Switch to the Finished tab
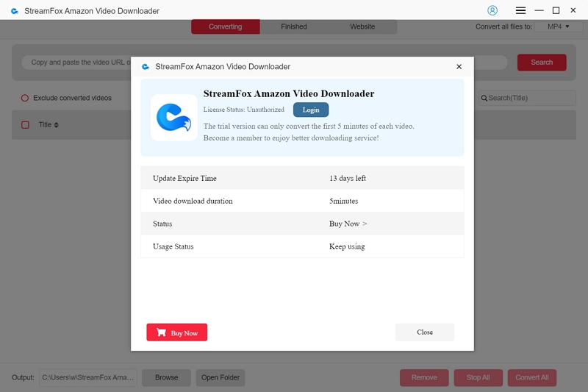Screen dimensions: 588x392 [294, 26]
